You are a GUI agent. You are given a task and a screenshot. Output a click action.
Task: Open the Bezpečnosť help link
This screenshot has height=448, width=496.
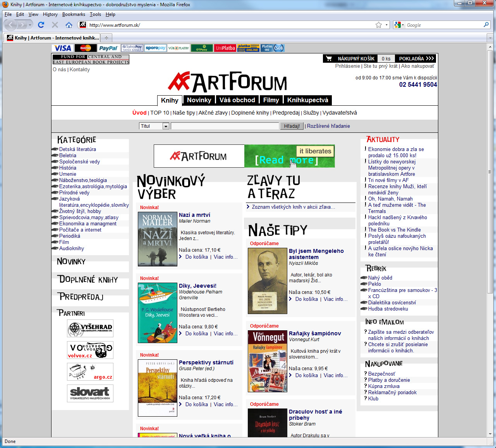[382, 374]
